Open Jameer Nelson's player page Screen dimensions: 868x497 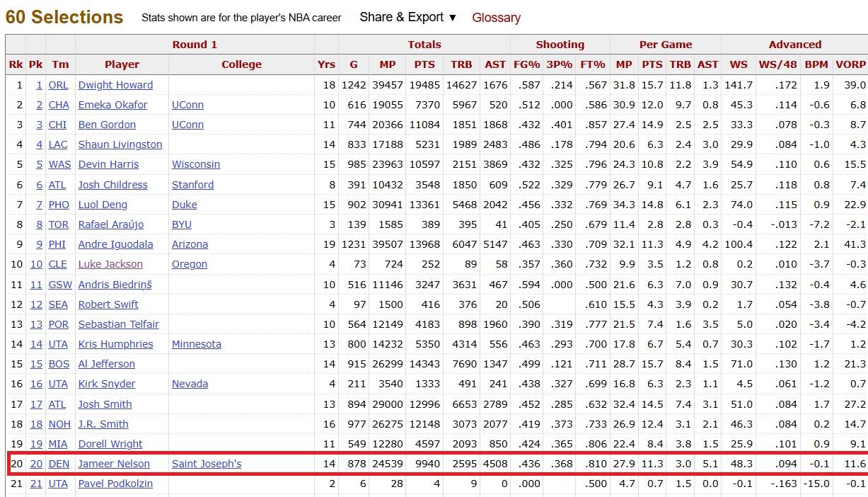[114, 464]
